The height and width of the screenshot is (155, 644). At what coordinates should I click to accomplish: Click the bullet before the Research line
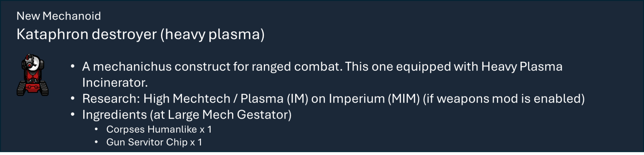pyautogui.click(x=73, y=99)
